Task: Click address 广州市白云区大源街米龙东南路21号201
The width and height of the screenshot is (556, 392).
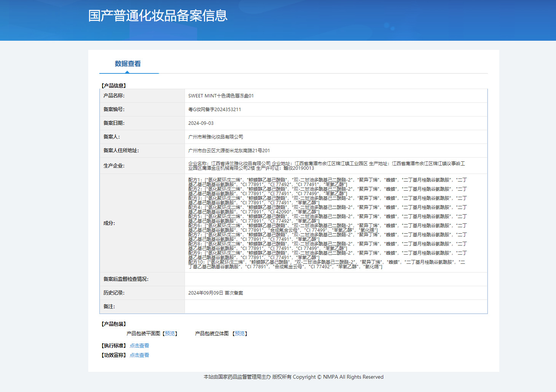Action: 229,150
